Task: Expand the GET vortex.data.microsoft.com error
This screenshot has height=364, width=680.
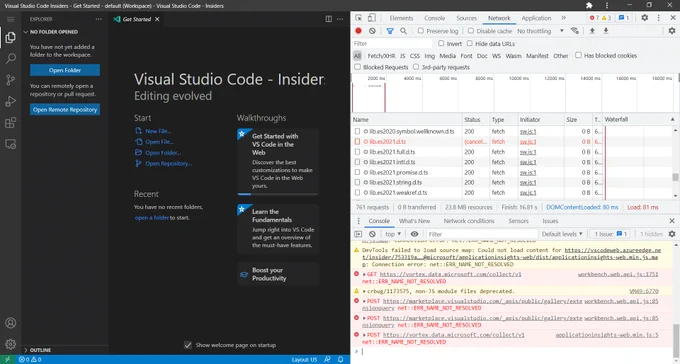Action: click(x=364, y=274)
